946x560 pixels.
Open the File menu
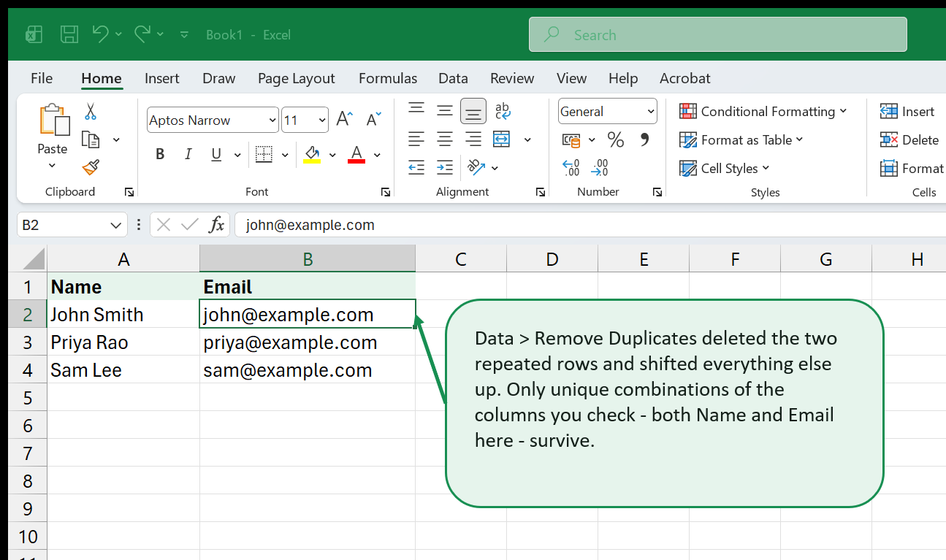(x=42, y=78)
